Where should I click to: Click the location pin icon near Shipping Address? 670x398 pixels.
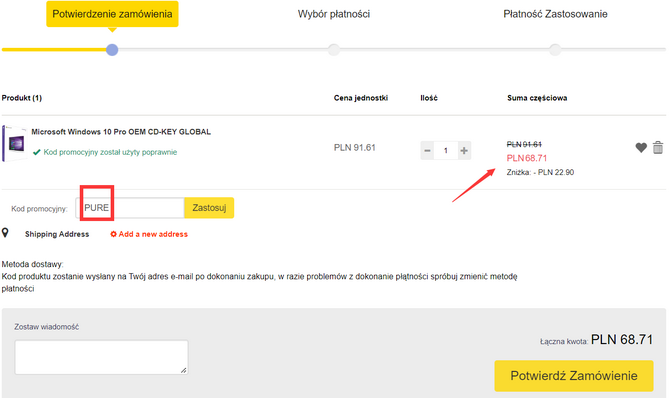coord(5,233)
